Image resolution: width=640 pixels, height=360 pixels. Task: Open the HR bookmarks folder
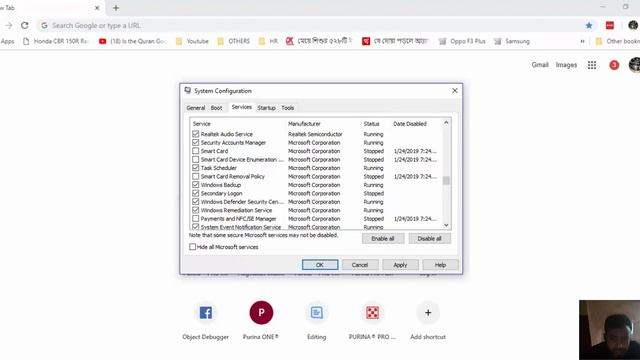[x=268, y=41]
